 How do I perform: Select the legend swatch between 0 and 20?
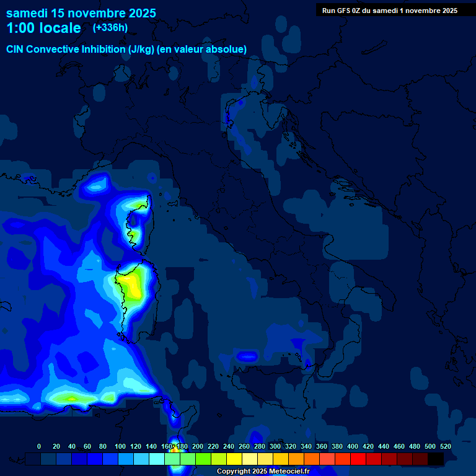(x=48, y=459)
